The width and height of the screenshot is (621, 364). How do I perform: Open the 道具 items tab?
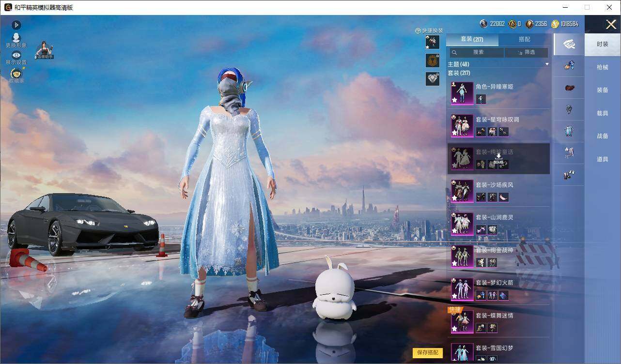(603, 159)
